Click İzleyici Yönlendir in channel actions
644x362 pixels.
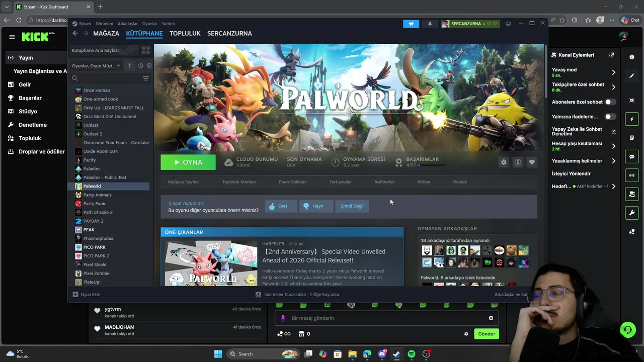coord(571,173)
